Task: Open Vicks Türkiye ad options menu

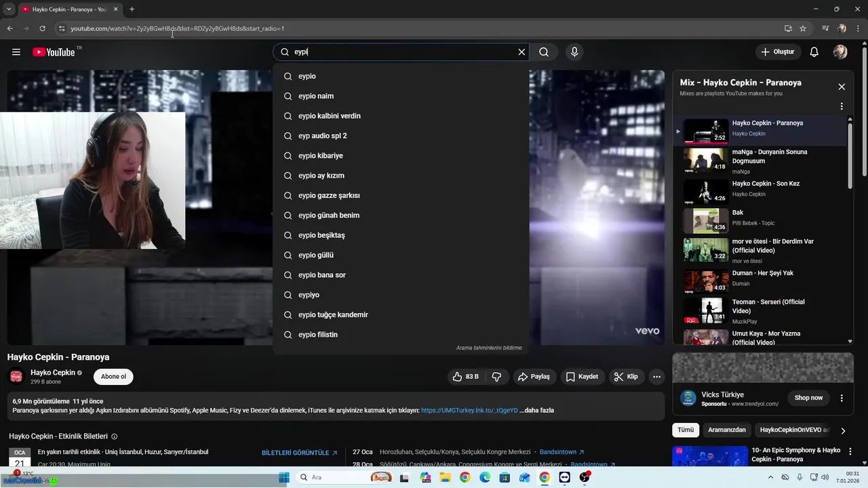Action: [x=842, y=398]
